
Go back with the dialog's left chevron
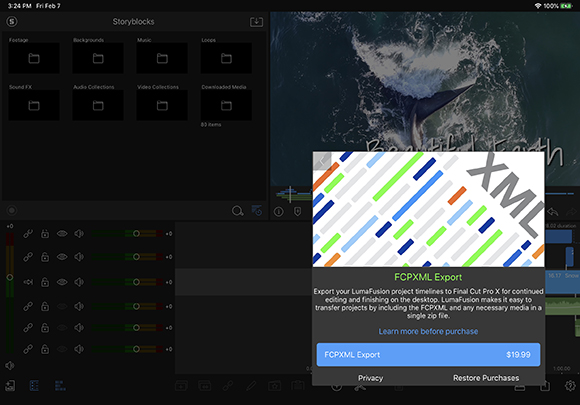pyautogui.click(x=322, y=161)
